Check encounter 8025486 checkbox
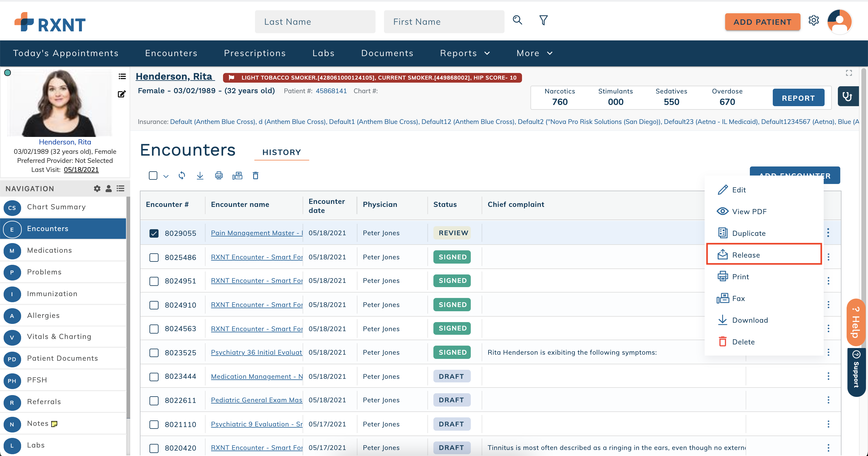The image size is (868, 456). [154, 257]
